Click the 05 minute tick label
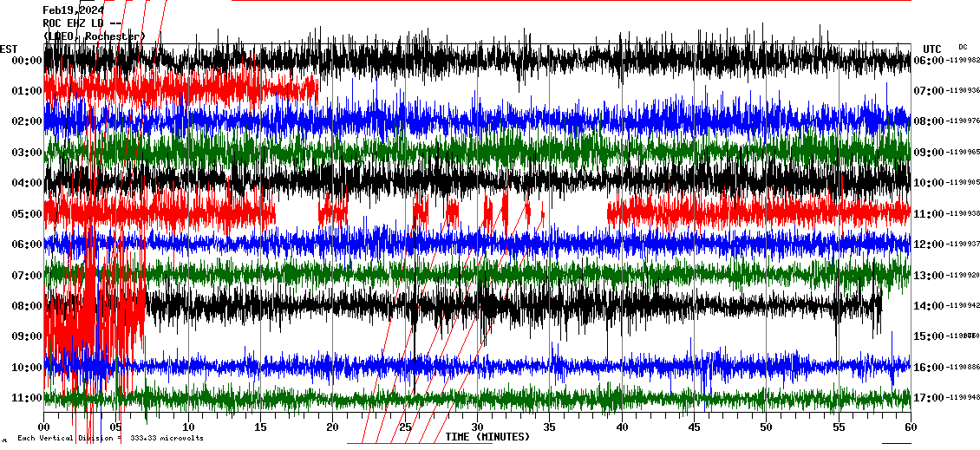The height and width of the screenshot is (450, 980). pos(115,427)
